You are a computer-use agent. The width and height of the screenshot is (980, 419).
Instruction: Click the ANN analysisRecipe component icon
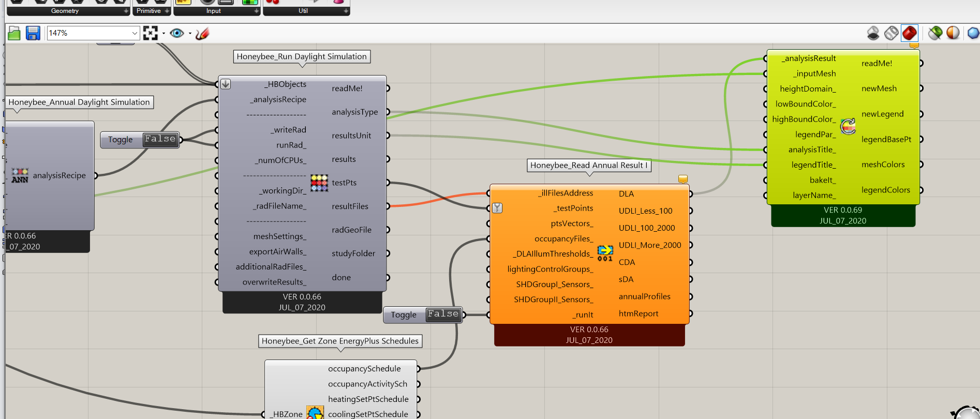pyautogui.click(x=20, y=175)
